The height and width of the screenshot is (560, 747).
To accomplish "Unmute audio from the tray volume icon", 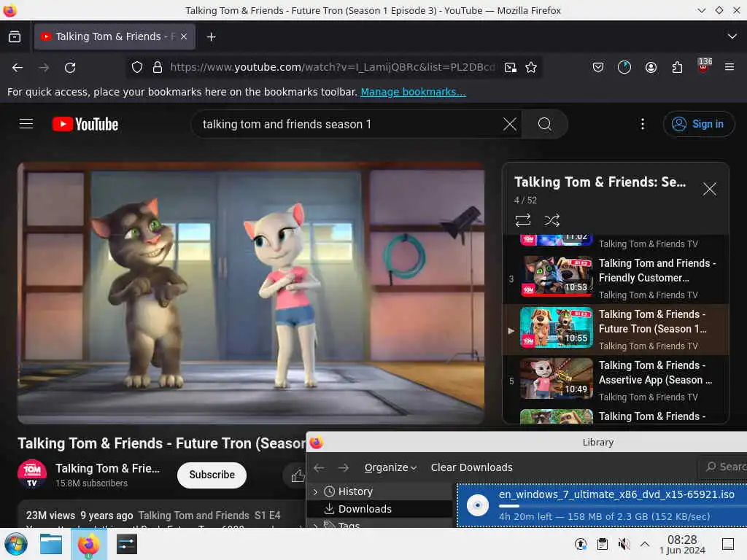I will (624, 544).
